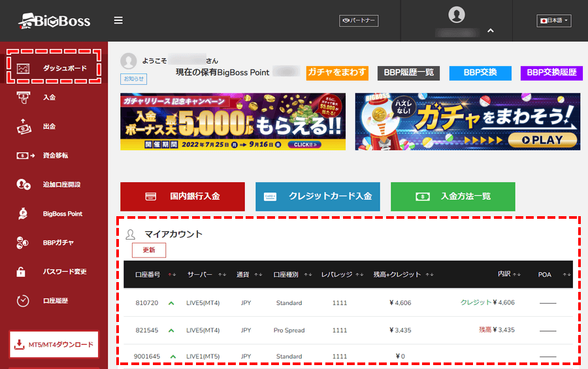Click Pro Spread account type cell
The width and height of the screenshot is (588, 369).
289,330
